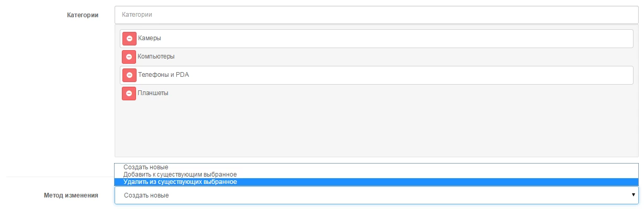Image resolution: width=644 pixels, height=209 pixels.
Task: Open the Метод изменения select box
Action: click(366, 195)
